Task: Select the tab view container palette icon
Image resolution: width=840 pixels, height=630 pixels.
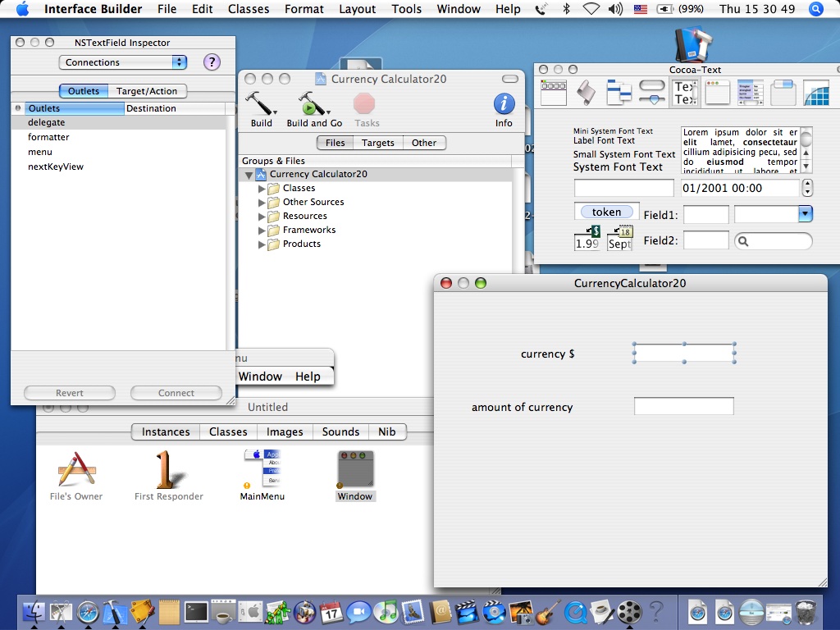Action: tap(783, 93)
